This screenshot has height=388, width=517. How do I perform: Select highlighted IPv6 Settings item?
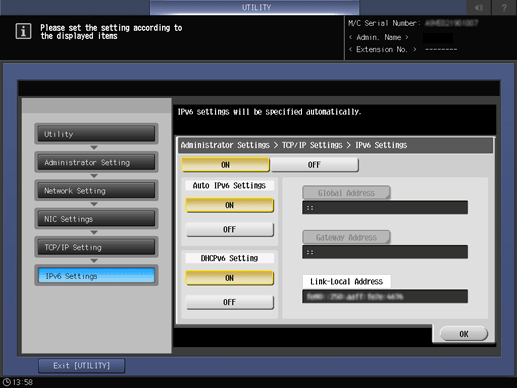point(96,276)
